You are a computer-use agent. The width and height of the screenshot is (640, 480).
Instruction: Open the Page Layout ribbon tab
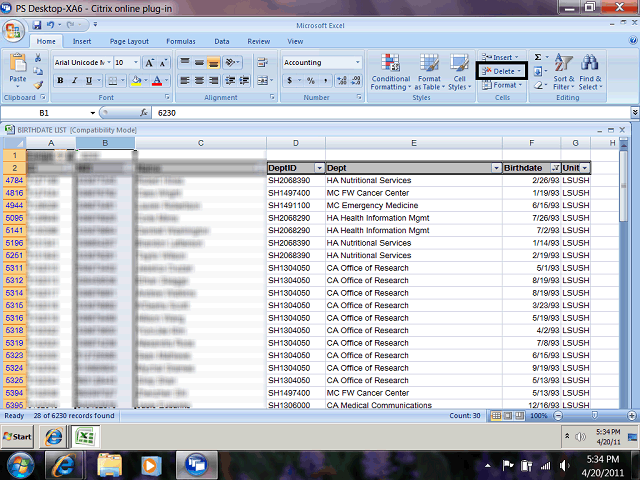click(129, 41)
